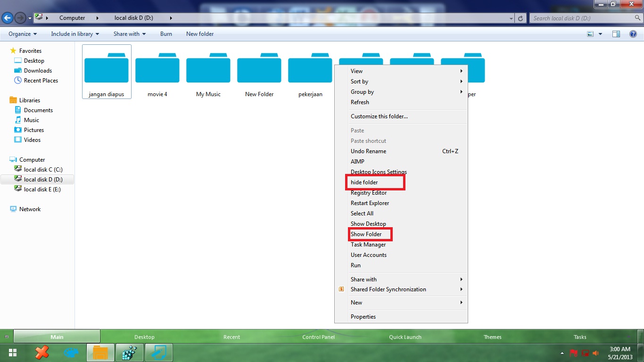The width and height of the screenshot is (644, 362).
Task: Open Registry Editor from the context menu
Action: click(369, 193)
